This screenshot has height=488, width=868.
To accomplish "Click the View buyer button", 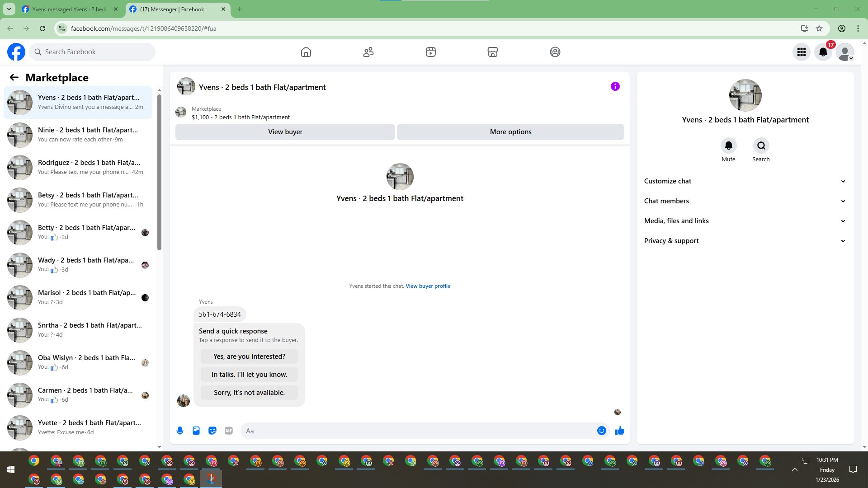I will click(285, 132).
